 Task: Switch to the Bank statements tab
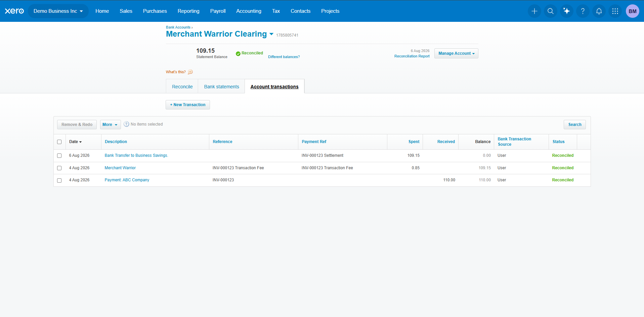pos(221,87)
